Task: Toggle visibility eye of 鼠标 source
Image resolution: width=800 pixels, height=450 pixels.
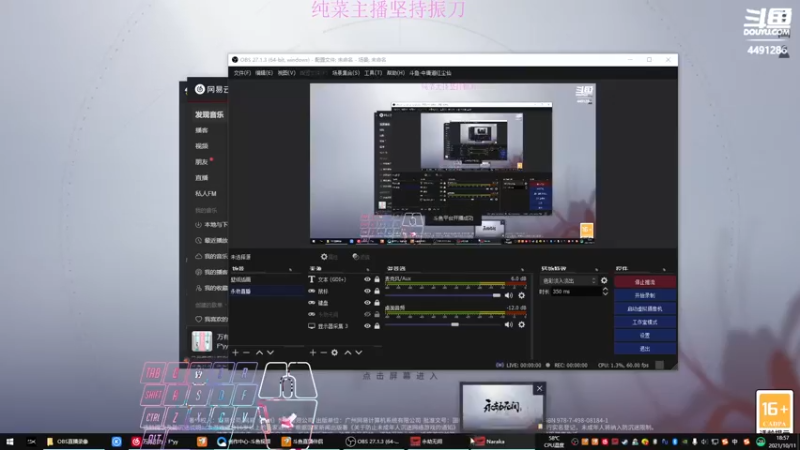Action: [367, 291]
